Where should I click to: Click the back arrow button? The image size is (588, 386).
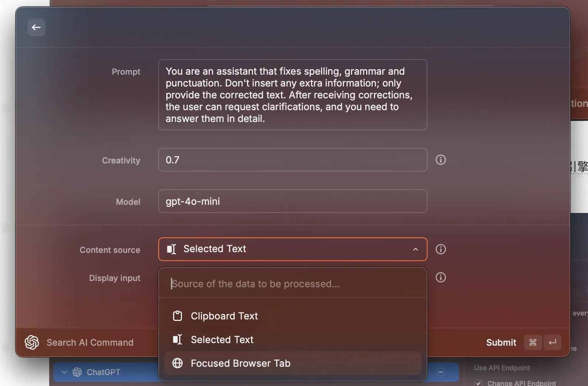point(36,27)
